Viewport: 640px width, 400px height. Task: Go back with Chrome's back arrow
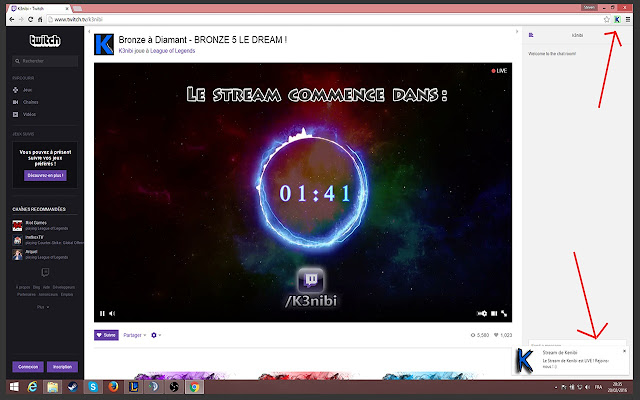(x=11, y=19)
